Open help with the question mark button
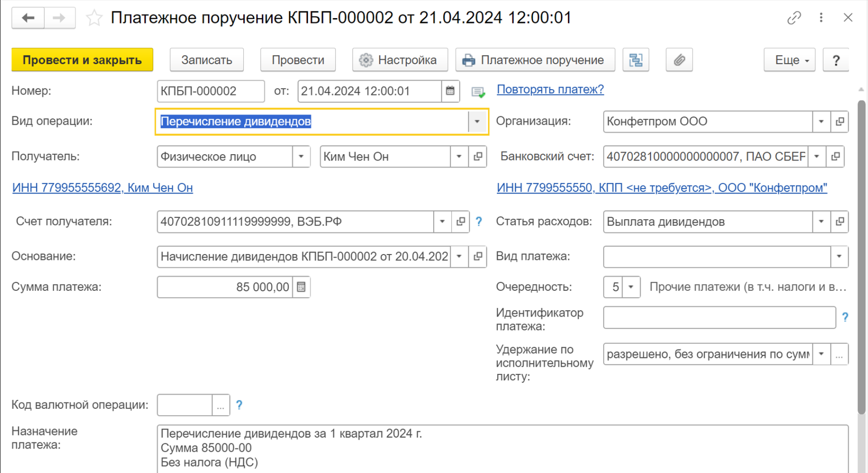 (836, 60)
